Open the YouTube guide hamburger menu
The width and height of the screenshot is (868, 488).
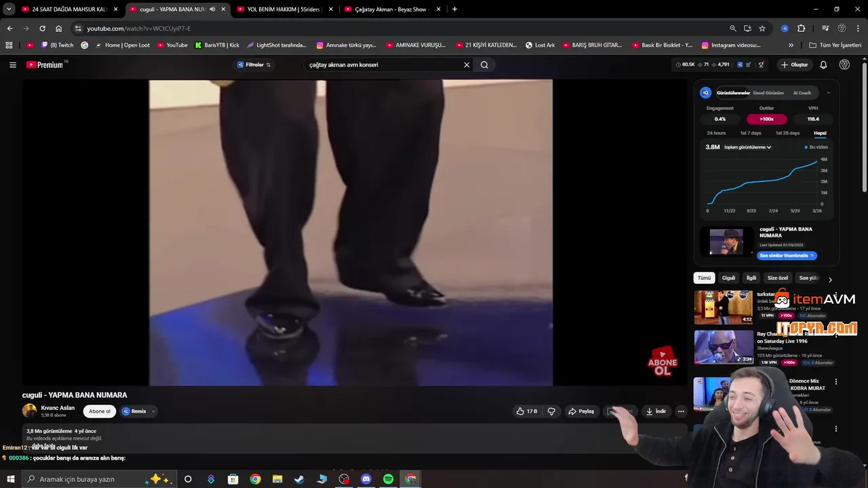pos(12,65)
